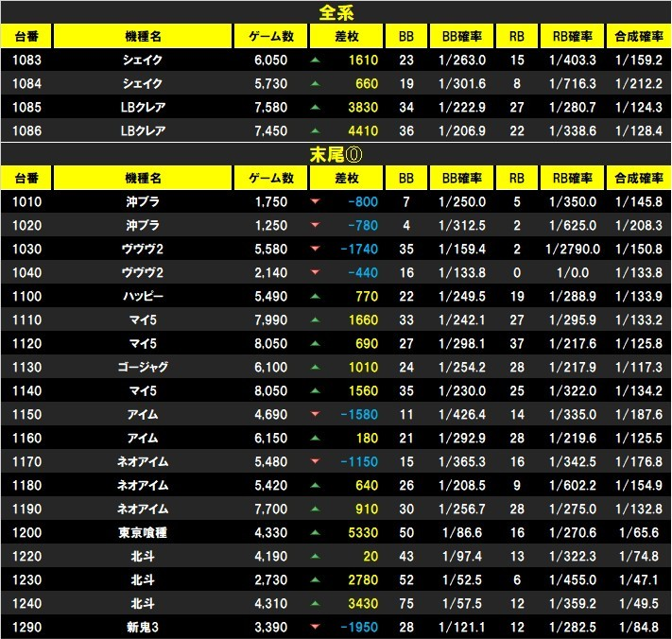Click the 差枚 header in the 末尾 table
The height and width of the screenshot is (639, 672).
(x=346, y=178)
